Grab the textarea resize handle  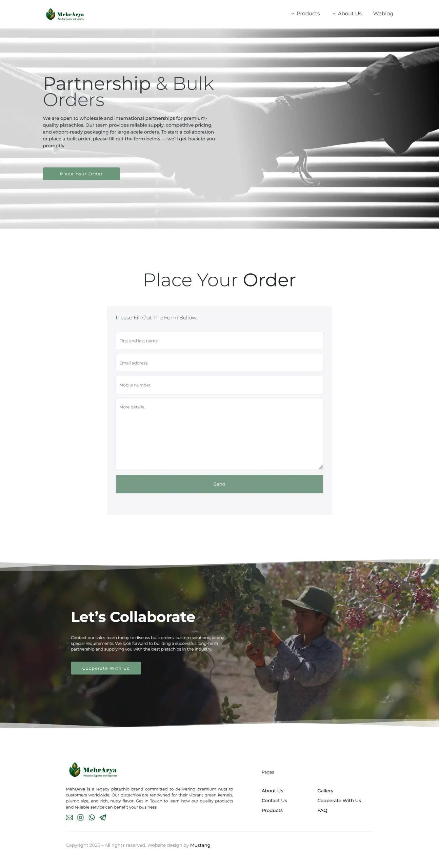pyautogui.click(x=321, y=468)
